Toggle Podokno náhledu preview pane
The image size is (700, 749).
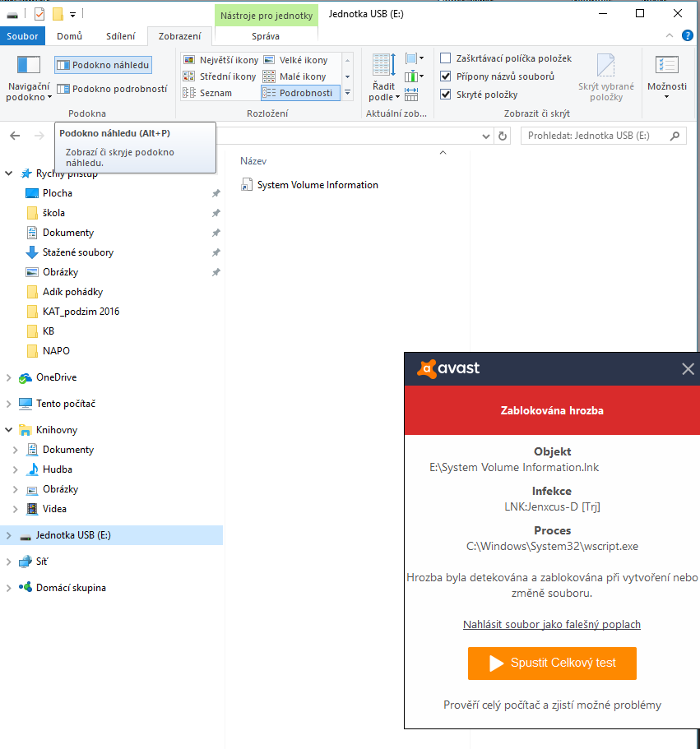103,65
